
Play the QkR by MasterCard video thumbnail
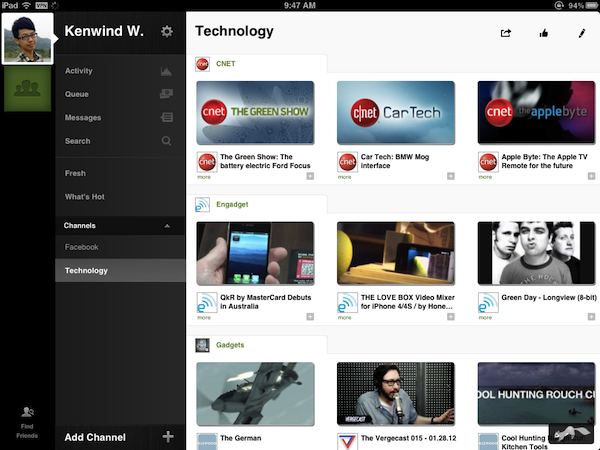pyautogui.click(x=255, y=253)
